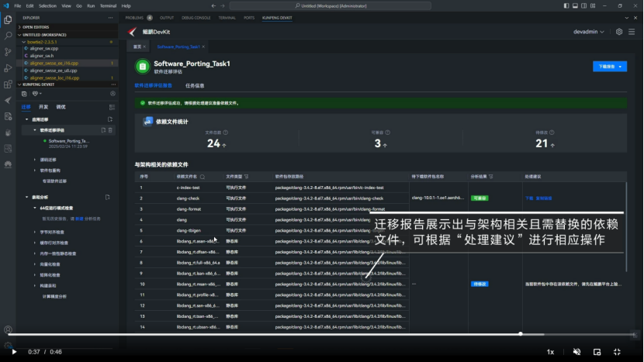
Task: Click the 新建 link under 64位运行模式检查
Action: 79,219
